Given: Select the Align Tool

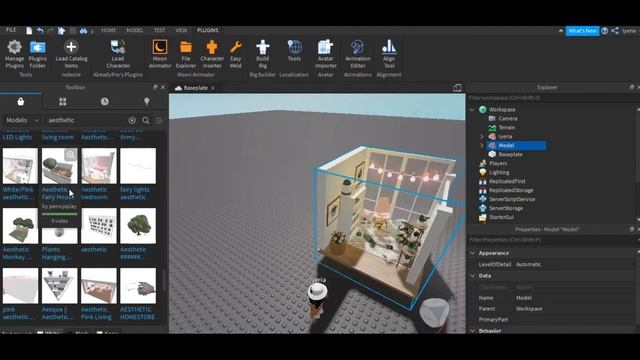Looking at the screenshot, I should pyautogui.click(x=389, y=54).
